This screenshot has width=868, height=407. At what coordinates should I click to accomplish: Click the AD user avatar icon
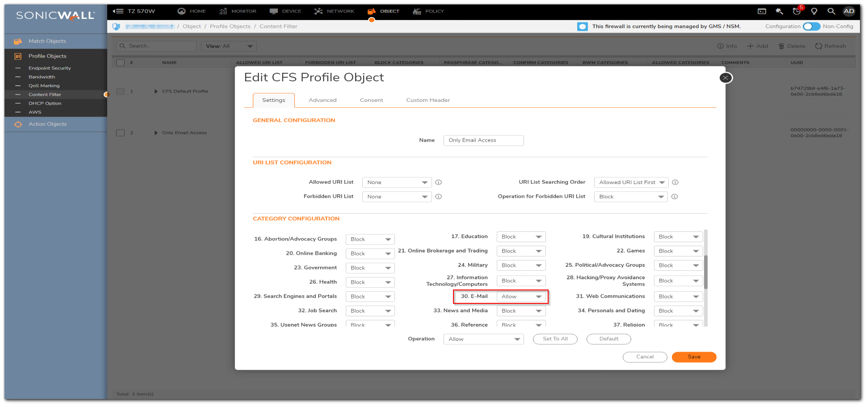tap(848, 11)
